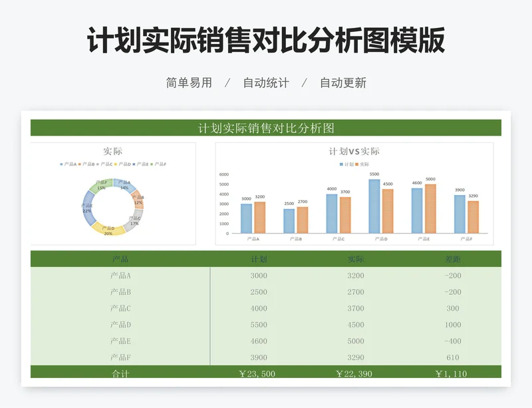Select the 产品A row name cell
Viewport: 532px width, 408px height.
(x=120, y=276)
